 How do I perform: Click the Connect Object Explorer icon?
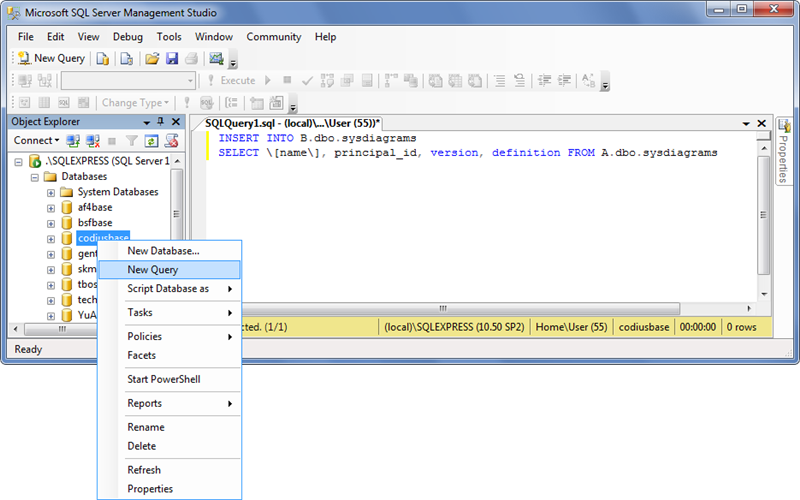(74, 141)
